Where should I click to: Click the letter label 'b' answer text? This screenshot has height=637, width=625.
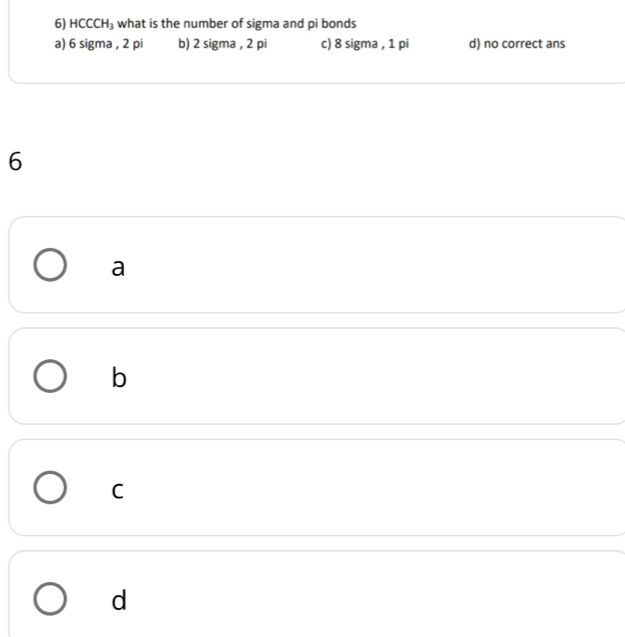click(x=118, y=378)
